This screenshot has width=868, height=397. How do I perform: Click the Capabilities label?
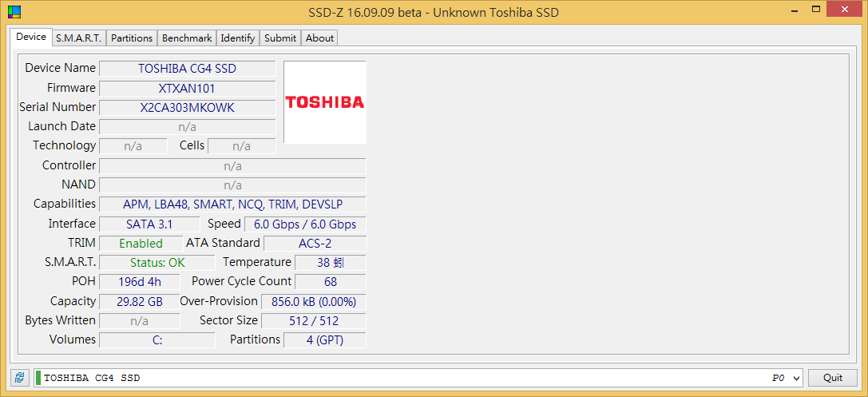pyautogui.click(x=65, y=204)
